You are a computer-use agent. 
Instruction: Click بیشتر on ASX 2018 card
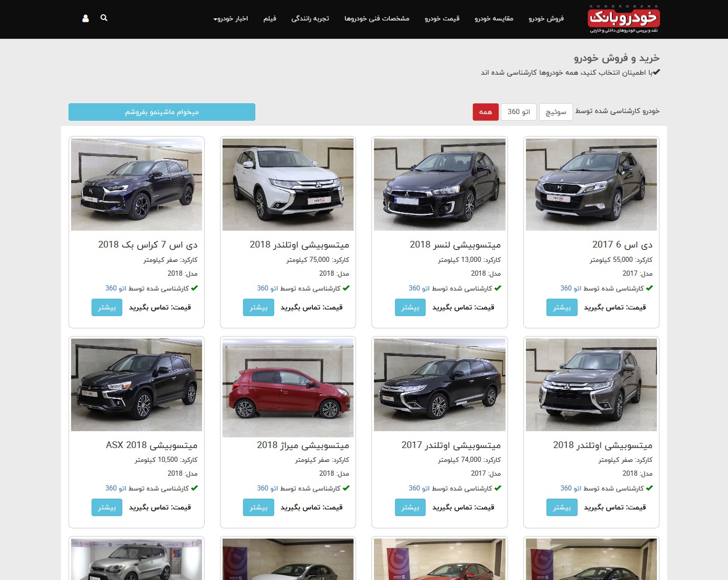tap(107, 507)
